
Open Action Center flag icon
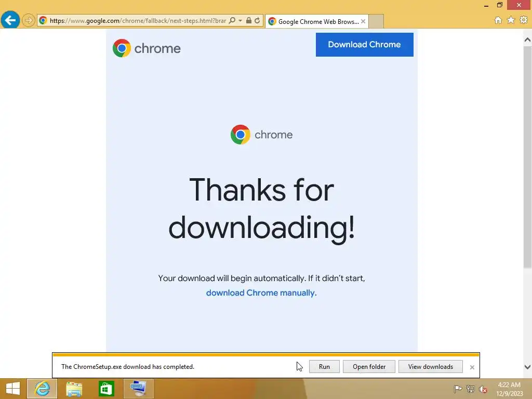pyautogui.click(x=458, y=389)
